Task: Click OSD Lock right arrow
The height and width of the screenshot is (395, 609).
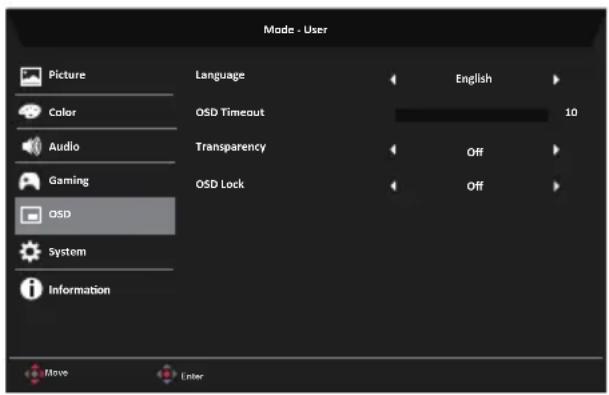Action: tap(556, 186)
